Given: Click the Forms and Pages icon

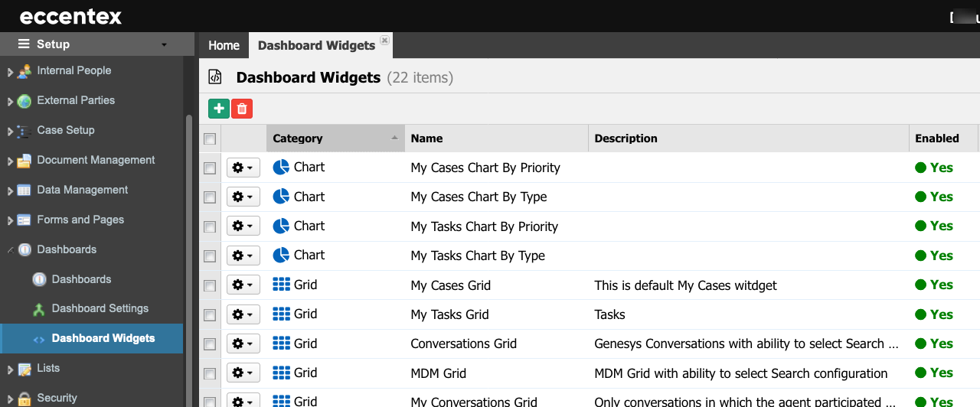Looking at the screenshot, I should [24, 220].
